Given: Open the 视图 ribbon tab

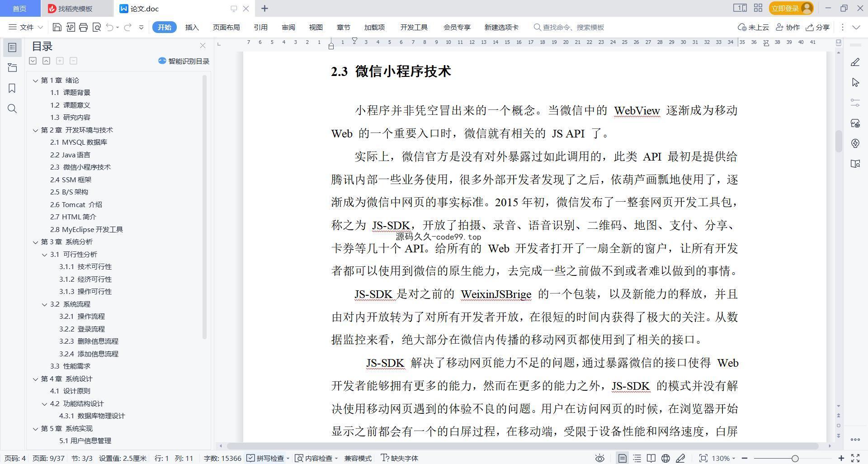Looking at the screenshot, I should [x=316, y=27].
